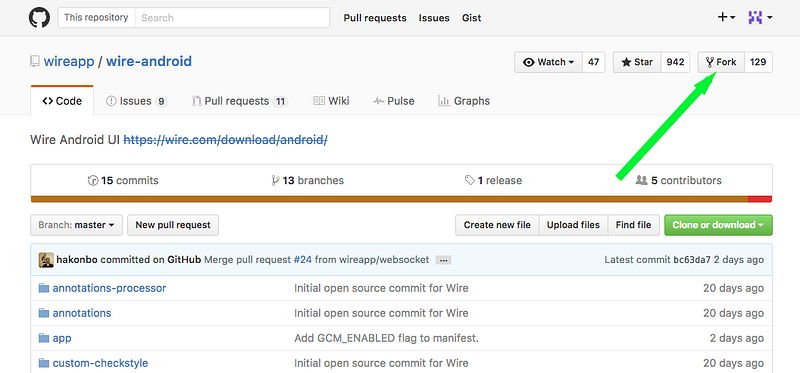
Task: Click the commits history icon
Action: click(x=93, y=180)
